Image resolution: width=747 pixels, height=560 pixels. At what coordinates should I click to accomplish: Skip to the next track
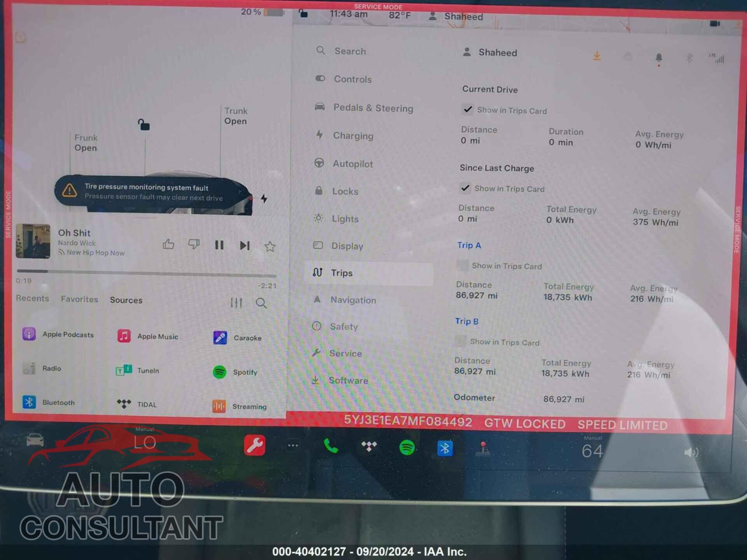(245, 245)
